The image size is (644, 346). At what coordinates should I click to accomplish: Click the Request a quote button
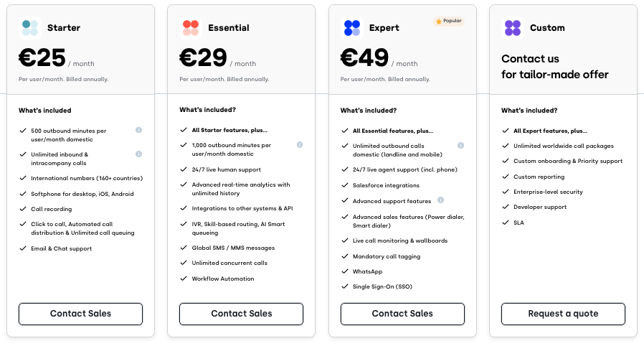pos(563,314)
